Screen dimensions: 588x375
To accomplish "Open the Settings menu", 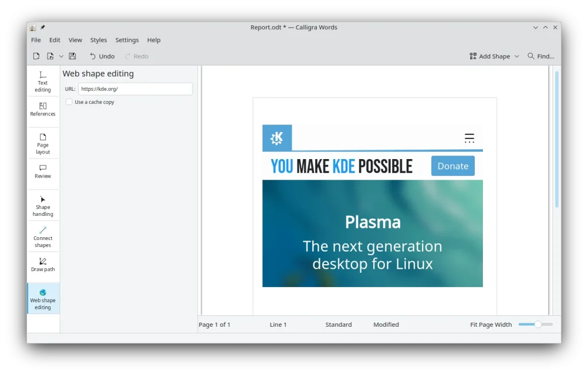I will tap(127, 40).
